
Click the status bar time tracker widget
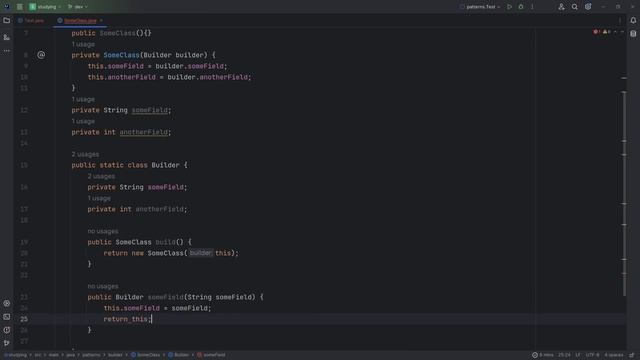pos(542,355)
